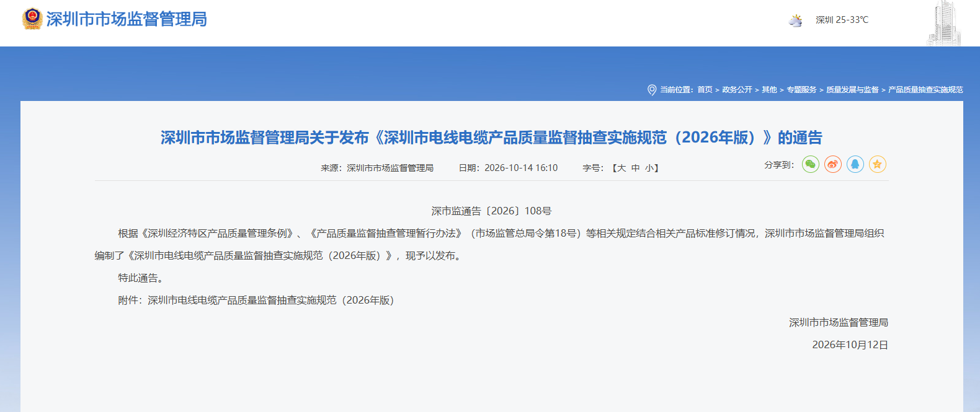Click the line 特此通告。
The height and width of the screenshot is (412, 980).
click(143, 278)
